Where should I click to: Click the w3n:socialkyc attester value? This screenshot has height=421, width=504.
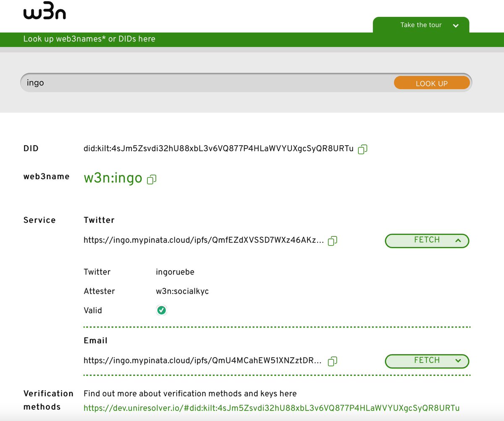point(182,291)
